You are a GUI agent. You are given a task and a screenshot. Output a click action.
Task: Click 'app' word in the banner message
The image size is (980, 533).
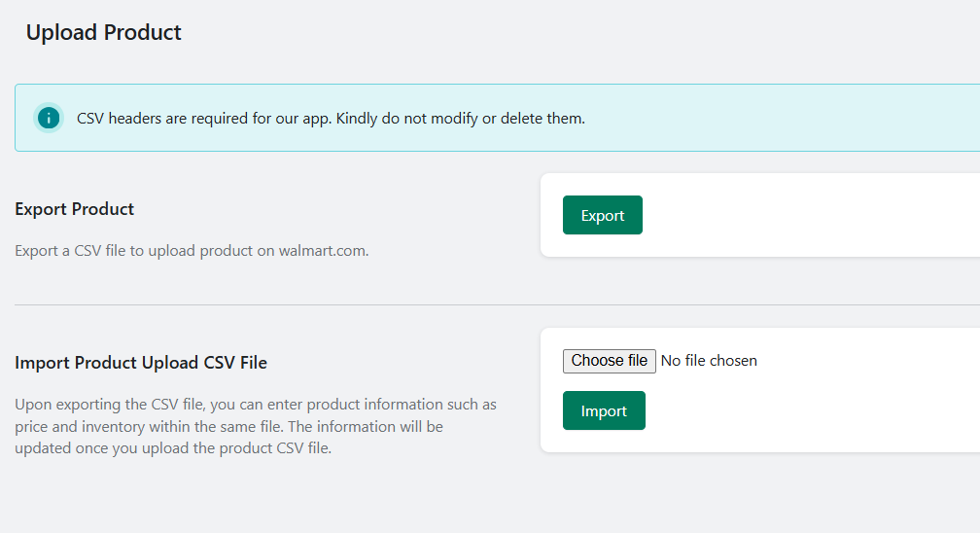pos(316,119)
